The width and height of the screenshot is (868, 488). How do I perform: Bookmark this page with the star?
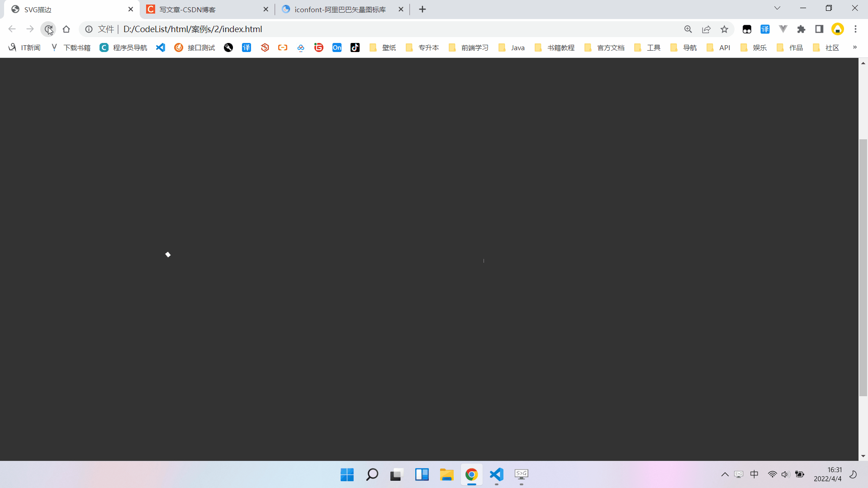click(724, 29)
